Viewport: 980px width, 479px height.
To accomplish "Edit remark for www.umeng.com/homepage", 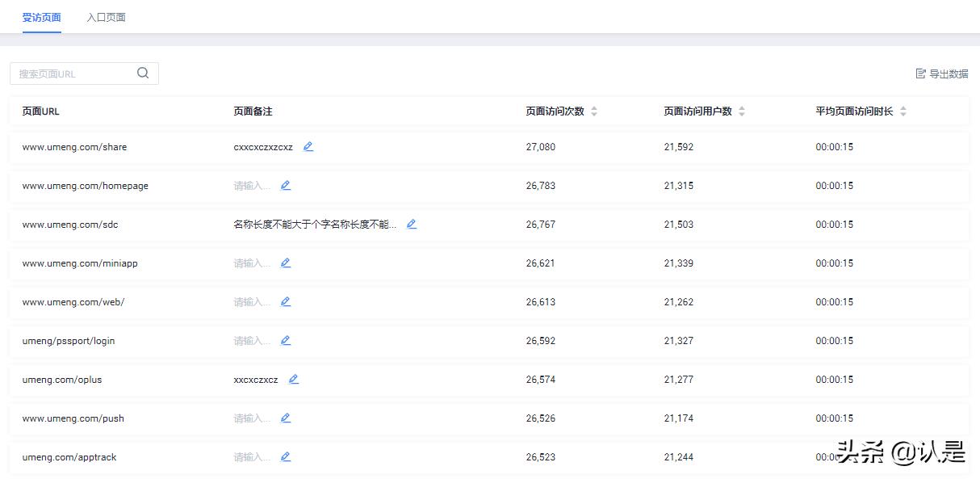I will (285, 186).
